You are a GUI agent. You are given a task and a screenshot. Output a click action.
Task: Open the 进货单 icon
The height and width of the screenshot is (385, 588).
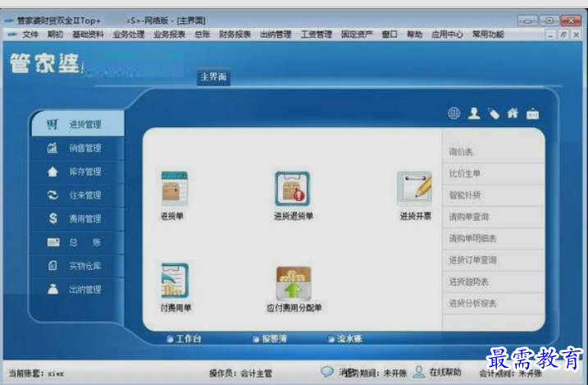[x=175, y=188]
